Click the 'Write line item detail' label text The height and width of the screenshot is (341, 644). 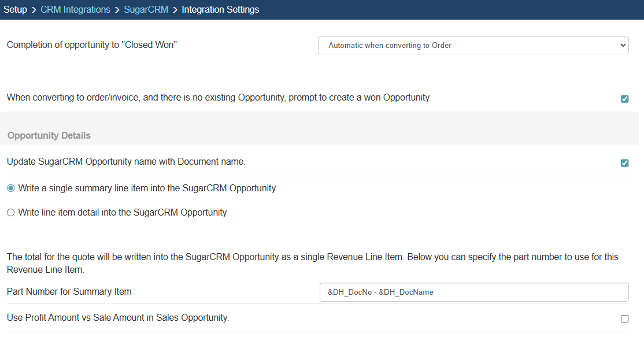click(x=123, y=213)
